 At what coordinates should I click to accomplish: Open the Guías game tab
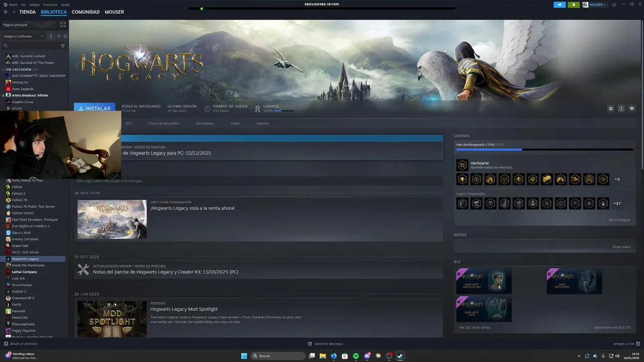click(x=235, y=123)
